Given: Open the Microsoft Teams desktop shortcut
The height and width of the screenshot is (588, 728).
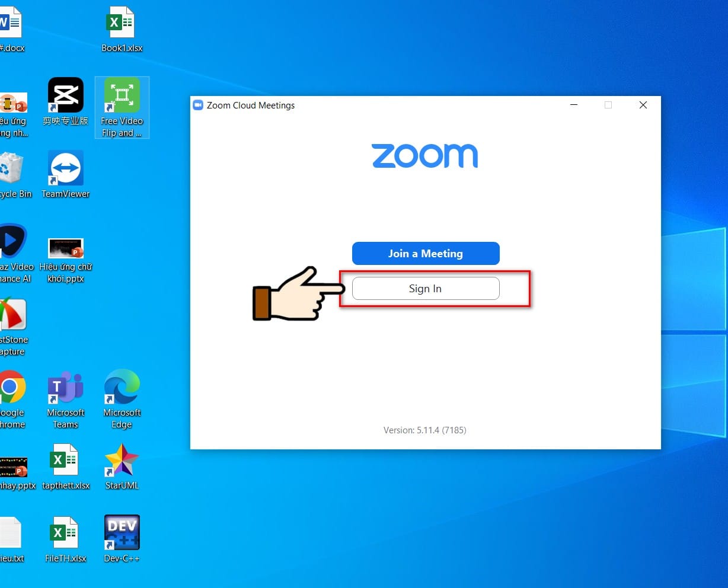Looking at the screenshot, I should click(x=65, y=400).
